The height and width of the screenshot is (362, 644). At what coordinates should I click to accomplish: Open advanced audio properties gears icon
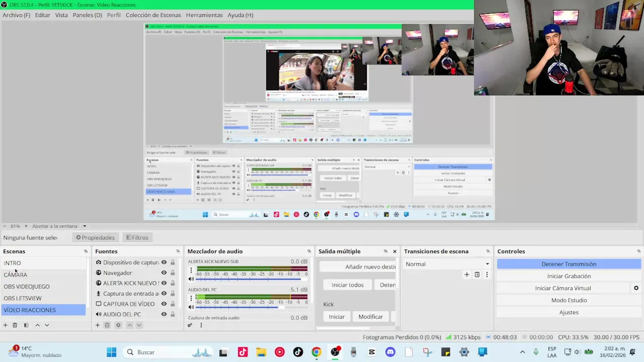[x=190, y=325]
